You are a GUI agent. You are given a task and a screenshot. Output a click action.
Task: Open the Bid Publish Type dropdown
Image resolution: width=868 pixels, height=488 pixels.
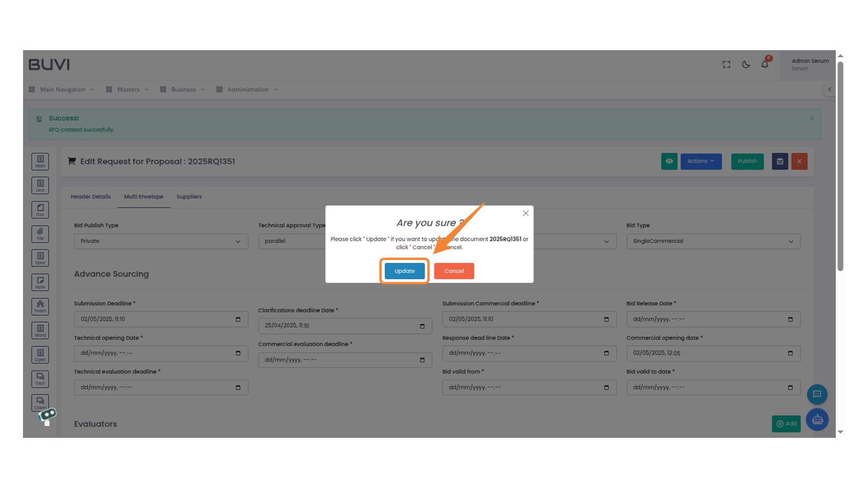click(160, 241)
